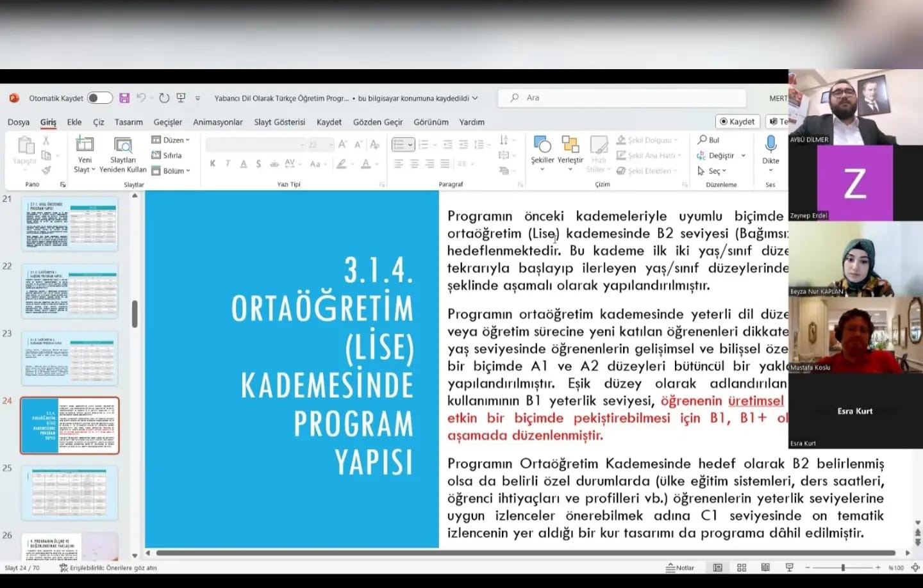Toggle Normal view in the status bar
923x588 pixels.
(718, 568)
